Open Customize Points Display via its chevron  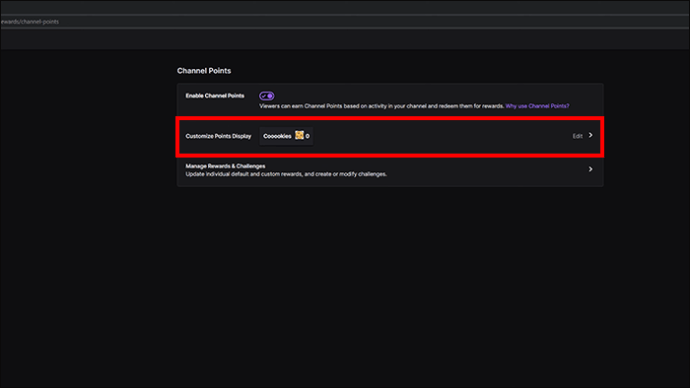pos(591,135)
